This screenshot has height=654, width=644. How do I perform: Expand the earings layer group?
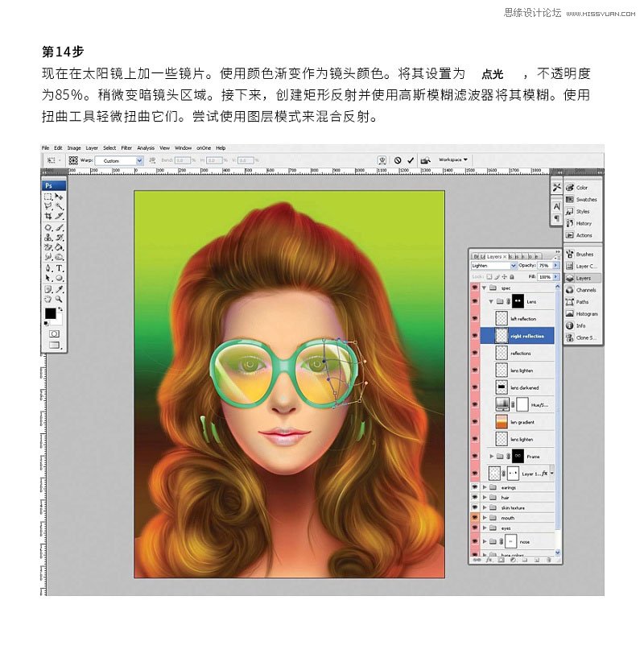tap(485, 487)
